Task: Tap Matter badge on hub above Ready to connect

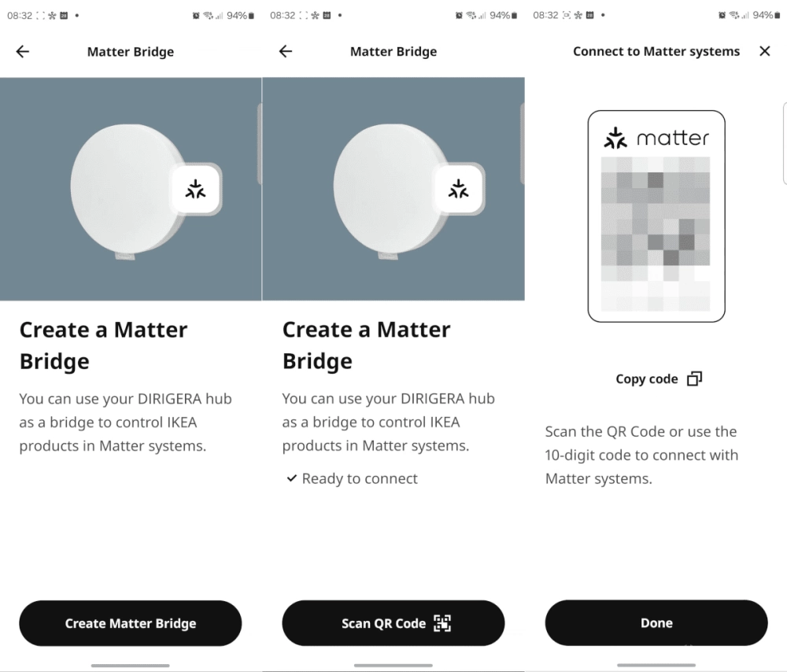Action: click(x=458, y=189)
